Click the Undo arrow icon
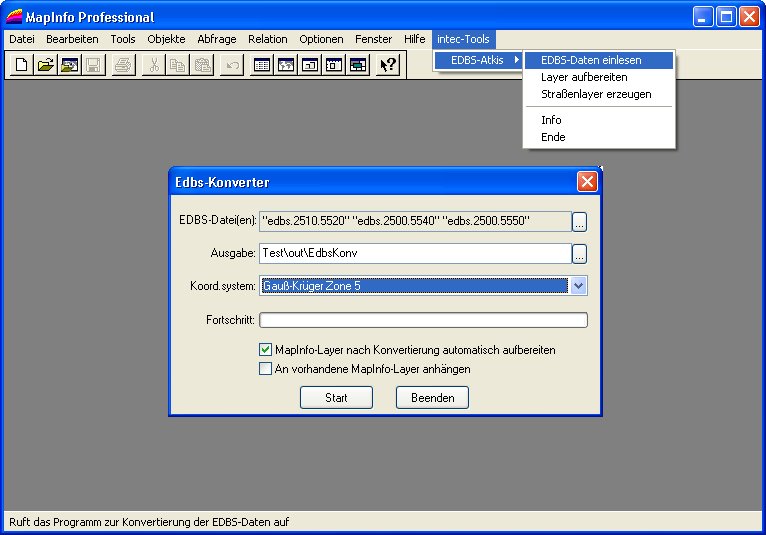Image resolution: width=766 pixels, height=535 pixels. pyautogui.click(x=232, y=64)
